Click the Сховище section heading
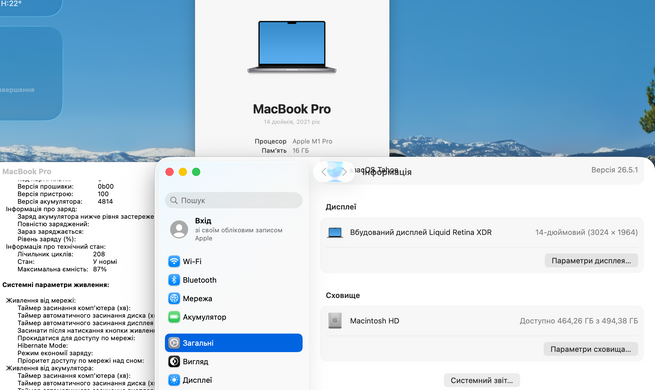Image resolution: width=655 pixels, height=390 pixels. point(343,295)
